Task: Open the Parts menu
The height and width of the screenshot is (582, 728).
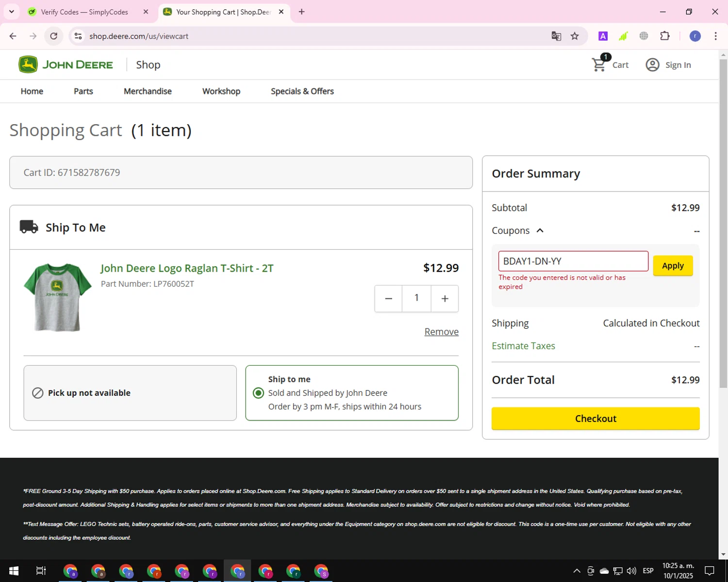Action: click(x=83, y=91)
